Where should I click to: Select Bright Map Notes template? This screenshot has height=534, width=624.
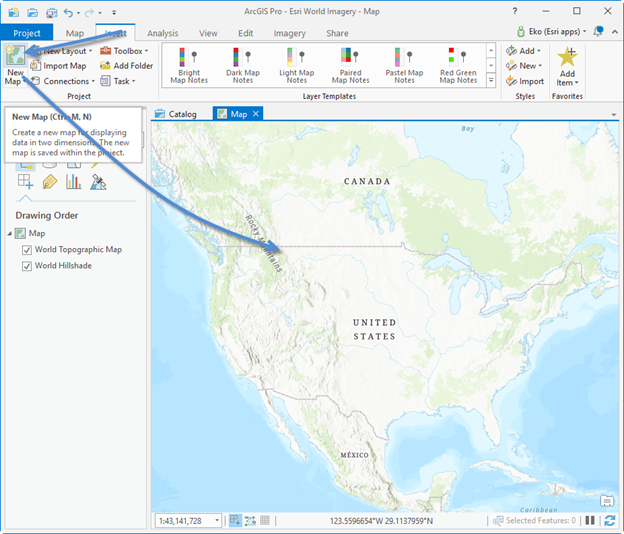189,65
